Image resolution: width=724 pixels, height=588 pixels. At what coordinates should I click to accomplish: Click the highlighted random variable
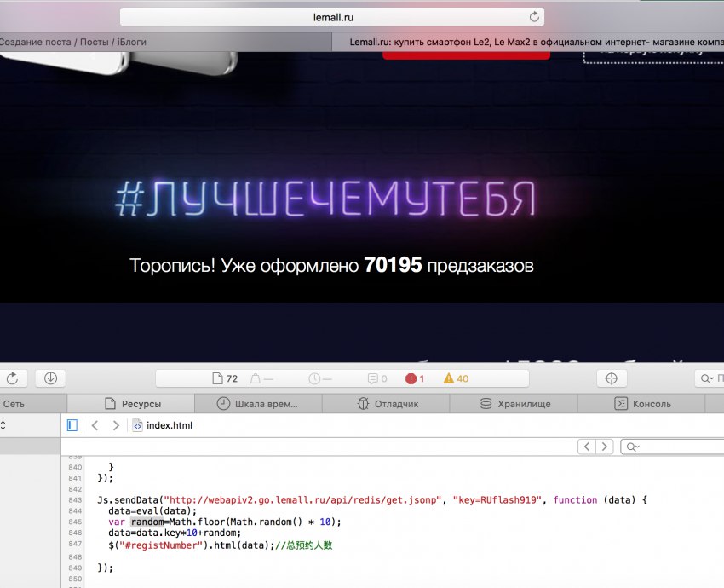(x=147, y=522)
